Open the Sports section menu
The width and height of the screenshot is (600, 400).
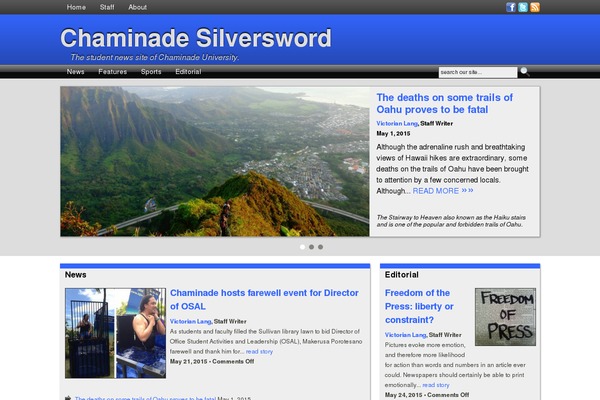(x=151, y=72)
